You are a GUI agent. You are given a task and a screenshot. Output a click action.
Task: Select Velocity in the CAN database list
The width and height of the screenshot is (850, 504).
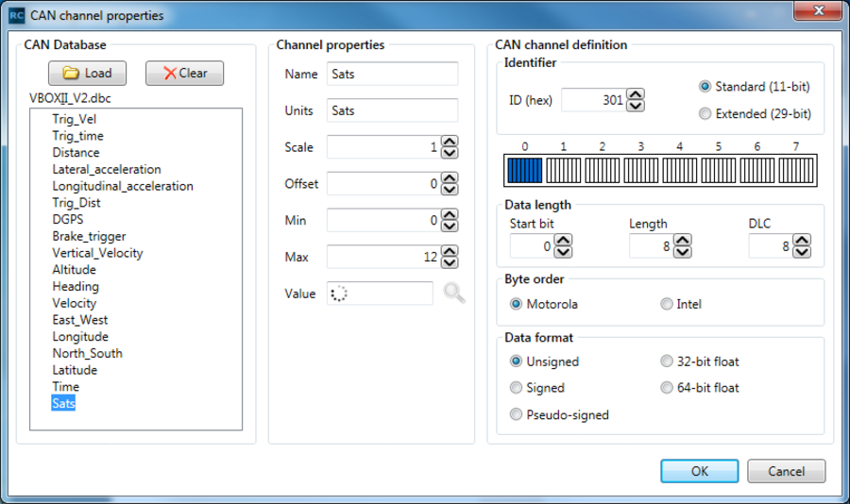coord(75,303)
